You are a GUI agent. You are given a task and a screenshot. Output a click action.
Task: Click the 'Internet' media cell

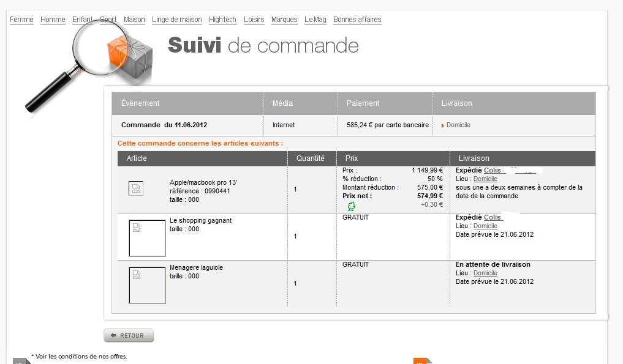point(284,125)
